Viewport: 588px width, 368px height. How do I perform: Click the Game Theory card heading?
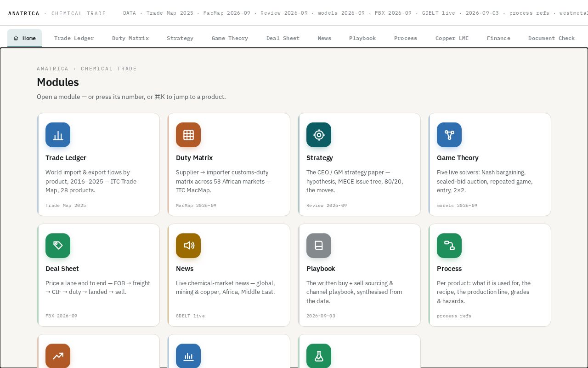(458, 158)
